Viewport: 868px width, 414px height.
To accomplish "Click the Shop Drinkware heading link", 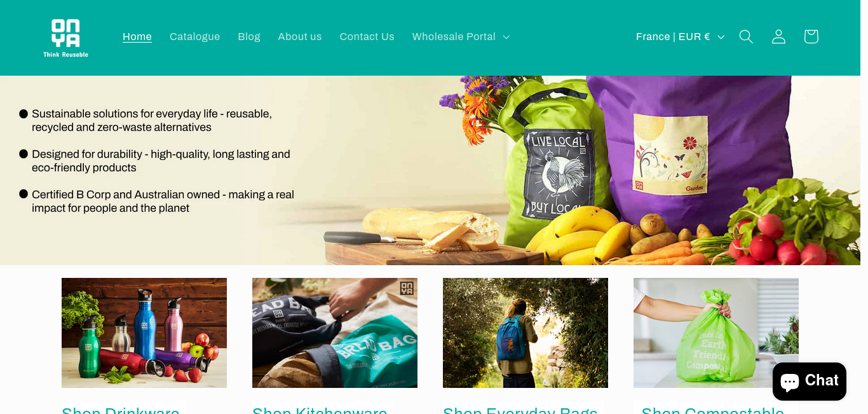I will (121, 410).
